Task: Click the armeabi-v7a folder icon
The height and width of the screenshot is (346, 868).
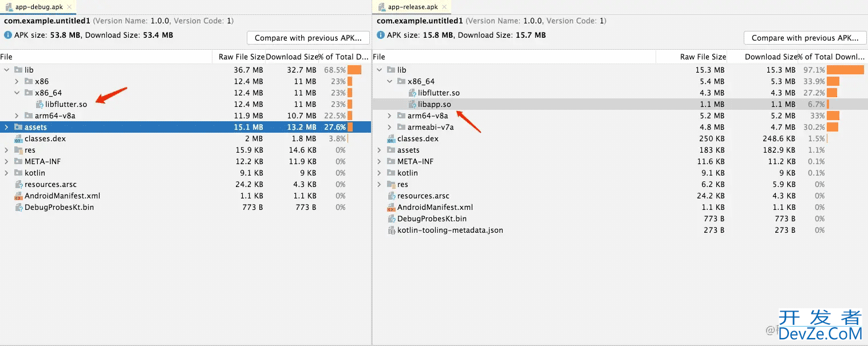Action: pyautogui.click(x=401, y=127)
